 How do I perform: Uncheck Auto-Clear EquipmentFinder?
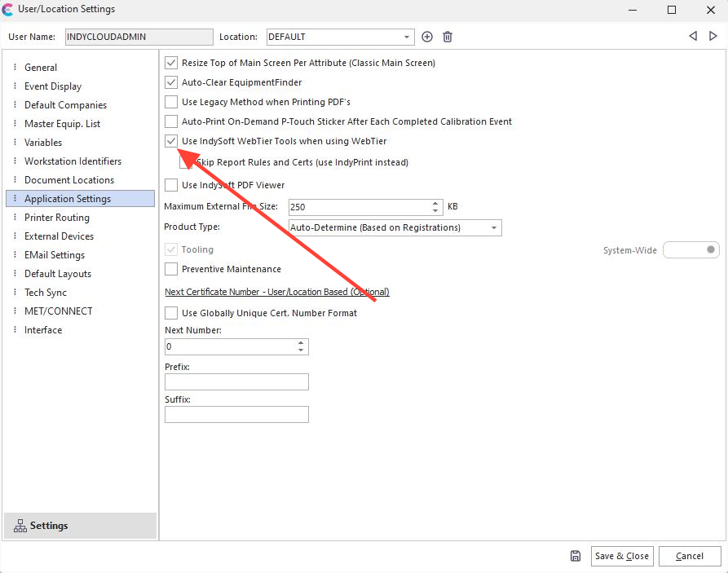[x=170, y=82]
